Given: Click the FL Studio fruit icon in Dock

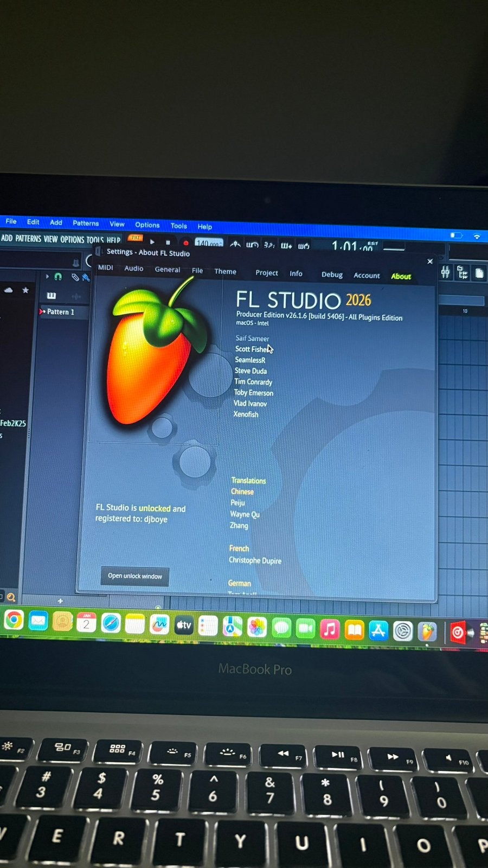Looking at the screenshot, I should 427,631.
